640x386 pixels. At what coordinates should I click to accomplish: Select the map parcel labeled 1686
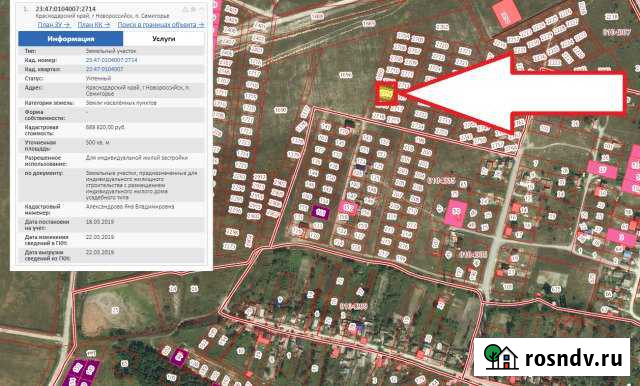click(x=346, y=75)
